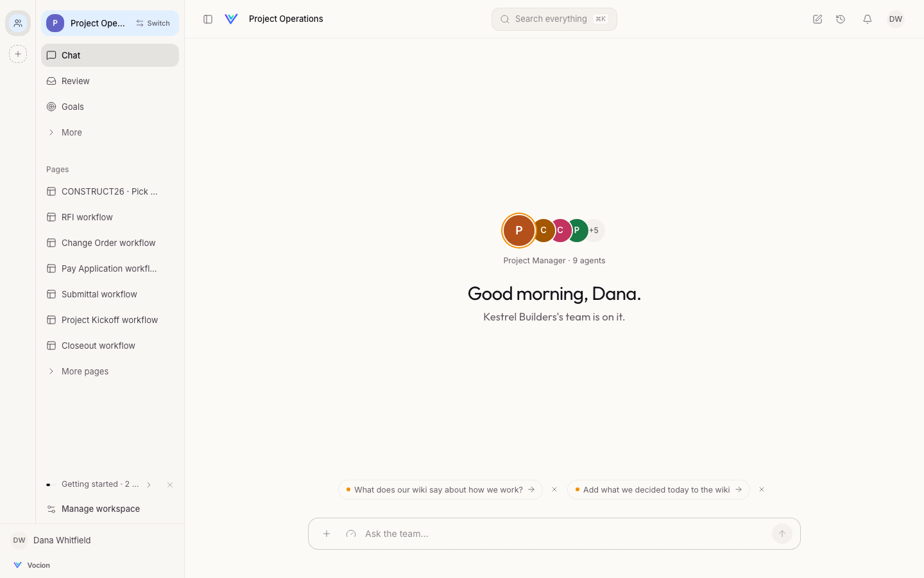Close the Getting started item
Image resolution: width=924 pixels, height=578 pixels.
(170, 485)
